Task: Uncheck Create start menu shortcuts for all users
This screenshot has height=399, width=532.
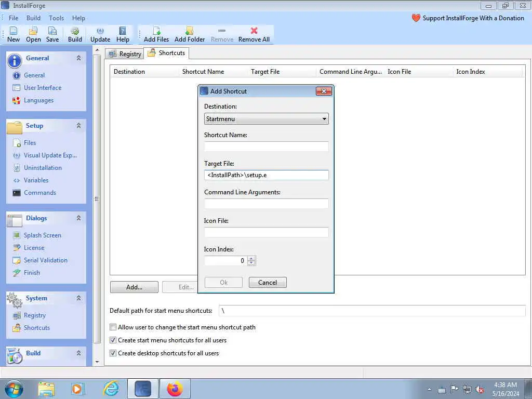Action: click(113, 340)
